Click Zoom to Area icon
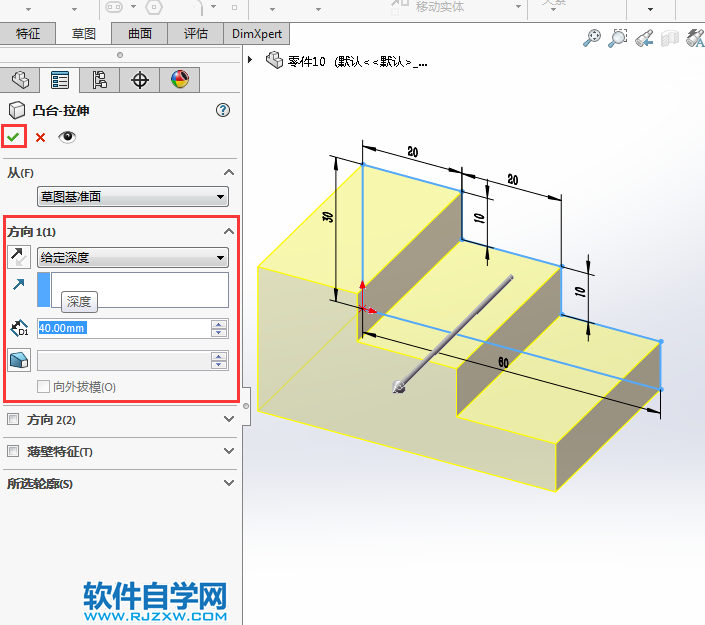Screen dimensions: 705x625 618,38
